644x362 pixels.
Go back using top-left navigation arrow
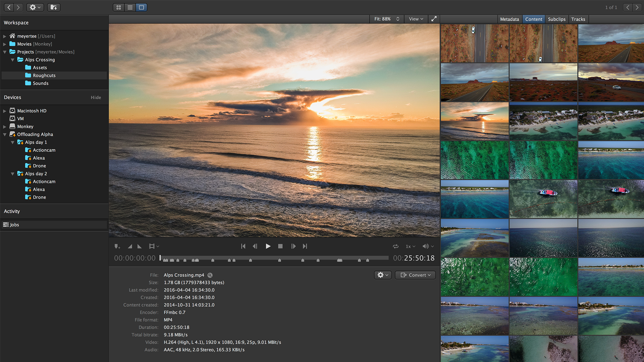(9, 7)
